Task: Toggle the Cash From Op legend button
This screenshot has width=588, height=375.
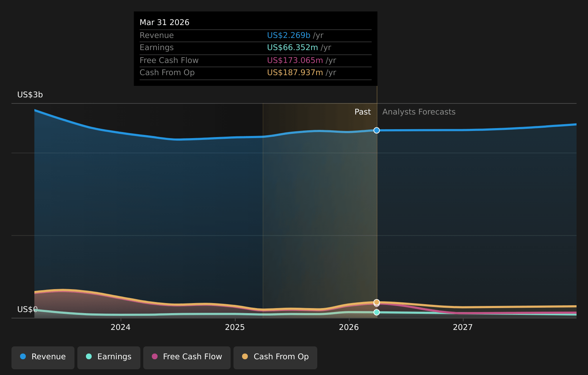Action: (x=275, y=357)
